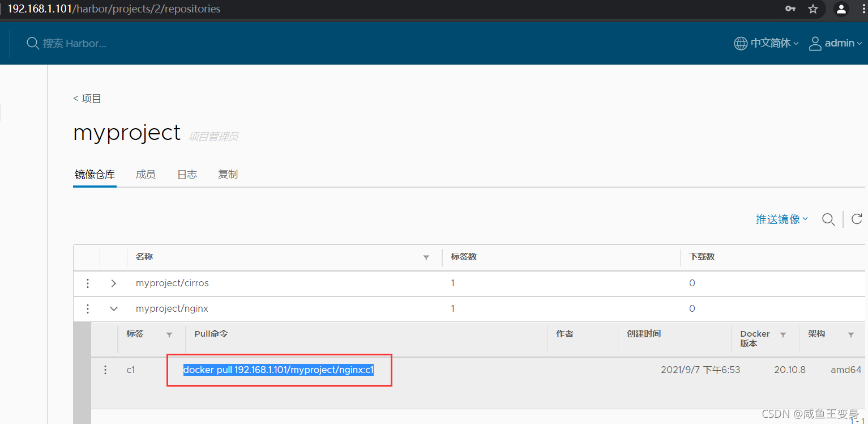This screenshot has width=868, height=424.
Task: Click the 项目管理员 role label
Action: pyautogui.click(x=213, y=137)
